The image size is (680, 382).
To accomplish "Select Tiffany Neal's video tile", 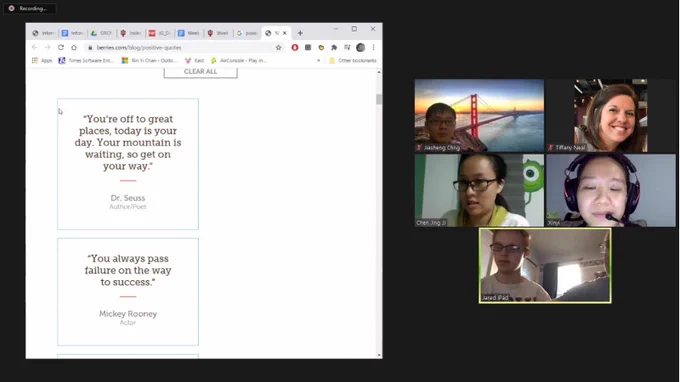I will [611, 115].
